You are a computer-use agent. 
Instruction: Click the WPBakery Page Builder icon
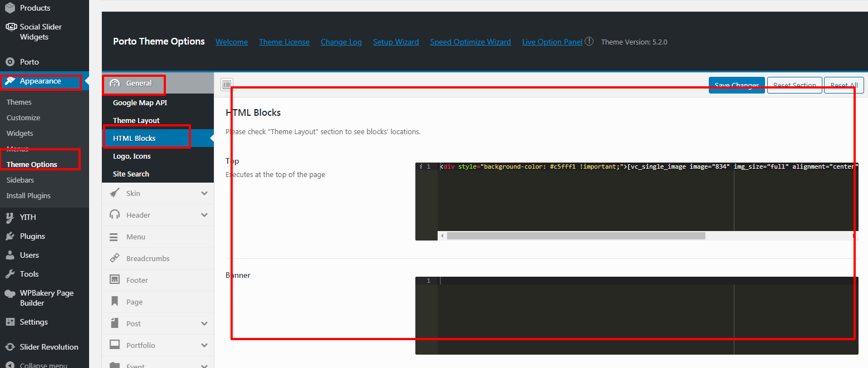pyautogui.click(x=10, y=293)
